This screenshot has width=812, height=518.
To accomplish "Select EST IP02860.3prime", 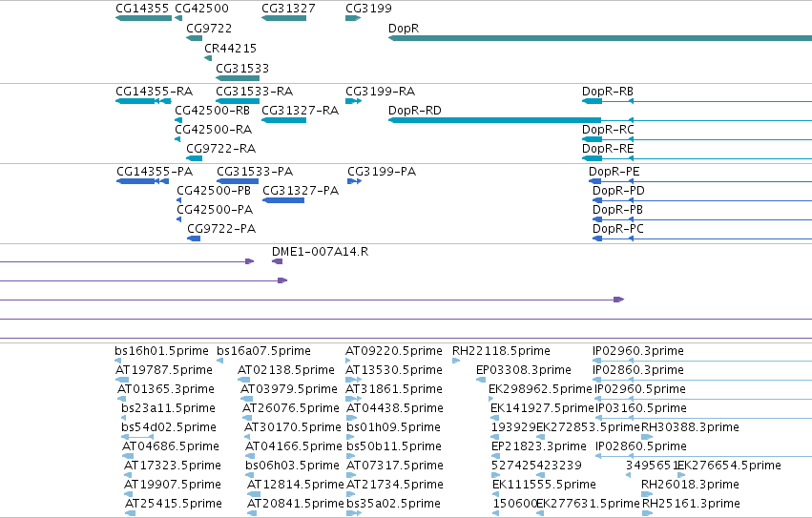I will (x=702, y=380).
